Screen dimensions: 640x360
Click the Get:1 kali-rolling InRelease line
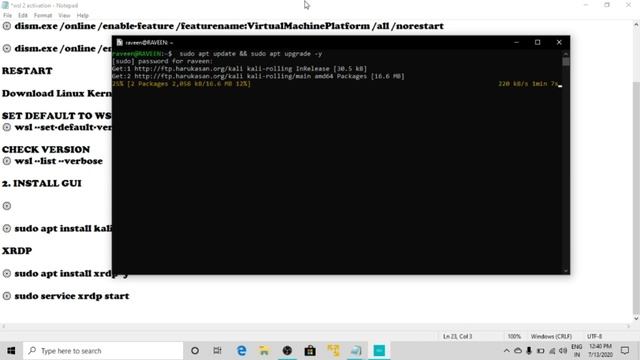click(240, 69)
